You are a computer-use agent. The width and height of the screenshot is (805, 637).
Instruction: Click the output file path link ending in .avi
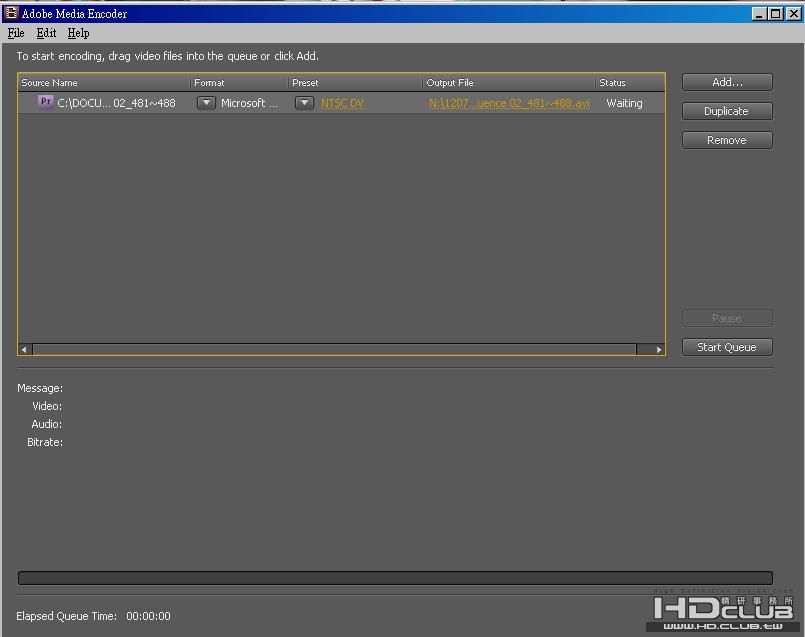(509, 103)
